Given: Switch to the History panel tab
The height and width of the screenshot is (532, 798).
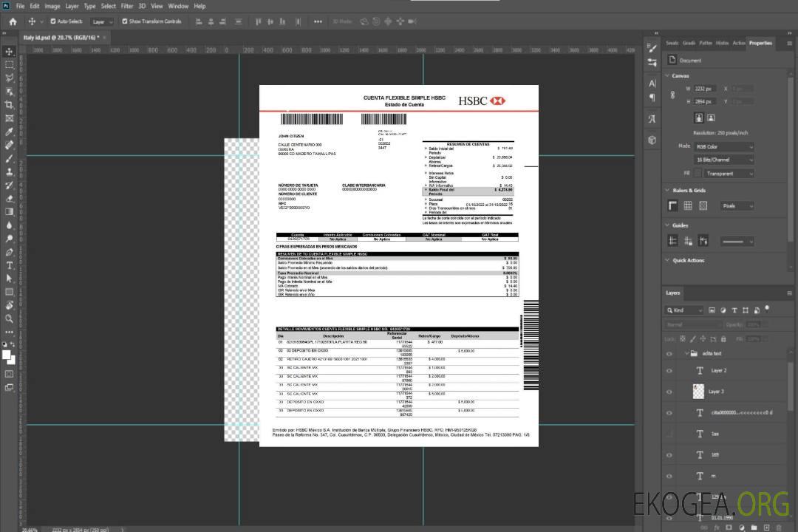Looking at the screenshot, I should coord(722,44).
